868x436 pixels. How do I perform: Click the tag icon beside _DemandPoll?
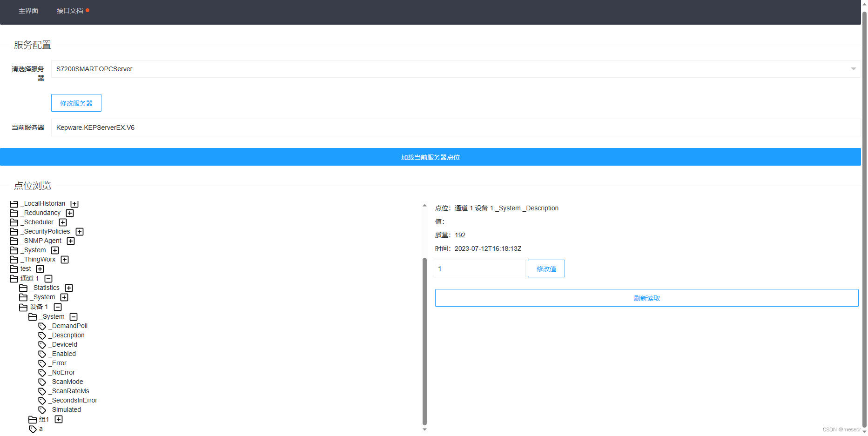tap(42, 326)
